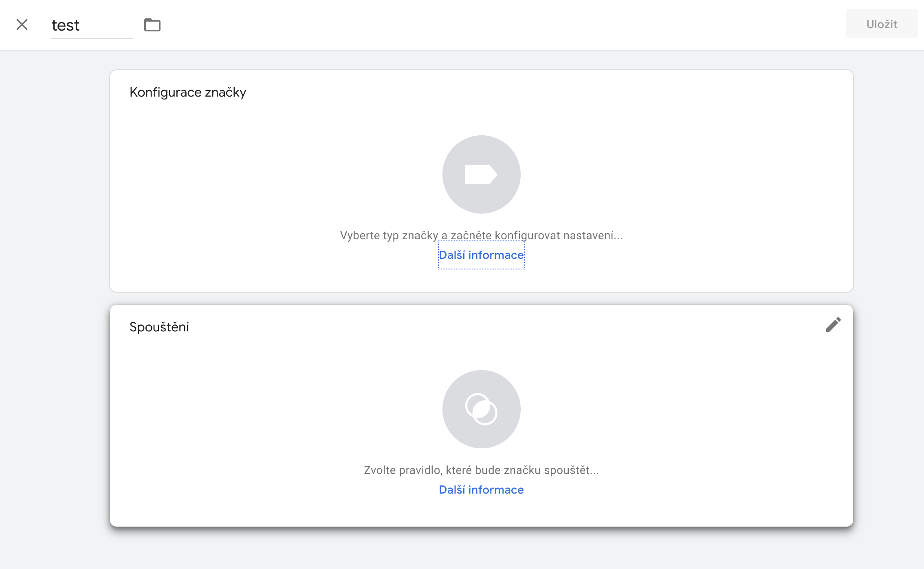This screenshot has width=924, height=569.
Task: Open the folder selection icon
Action: (152, 25)
